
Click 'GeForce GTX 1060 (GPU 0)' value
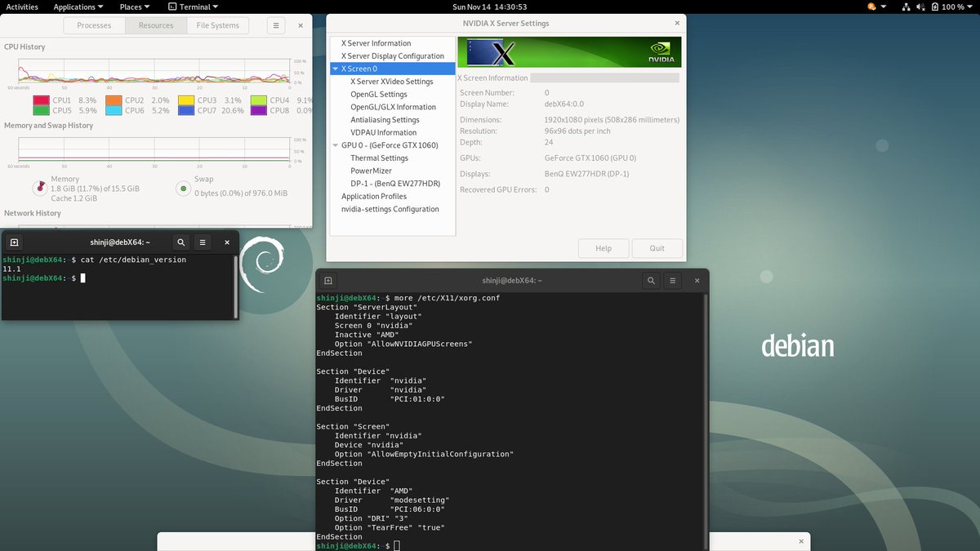[589, 158]
